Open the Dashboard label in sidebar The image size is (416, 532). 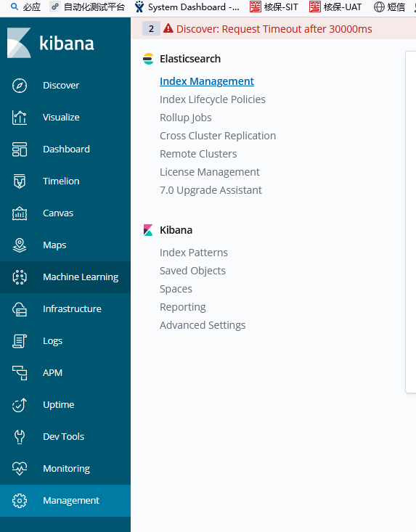click(x=67, y=150)
